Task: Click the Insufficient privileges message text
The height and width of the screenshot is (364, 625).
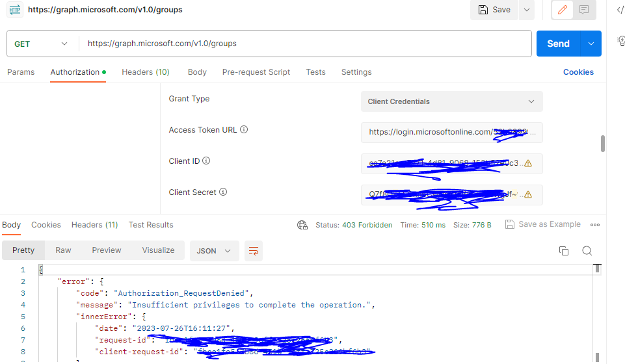Action: [249, 305]
